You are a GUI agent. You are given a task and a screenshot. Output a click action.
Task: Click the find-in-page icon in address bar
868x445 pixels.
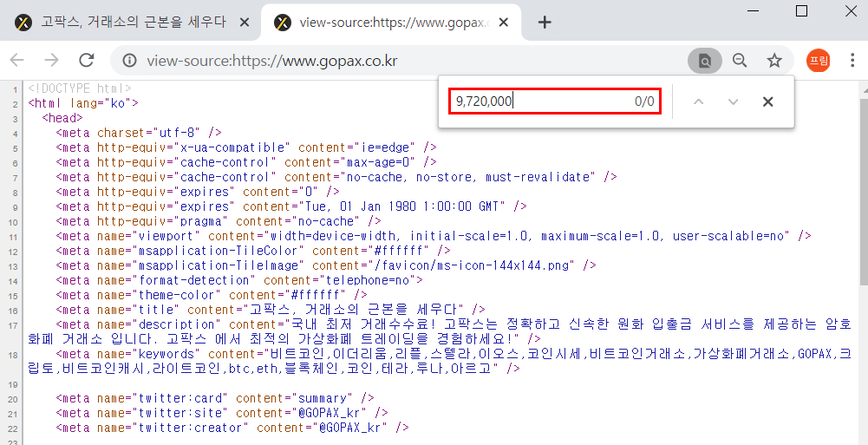705,61
